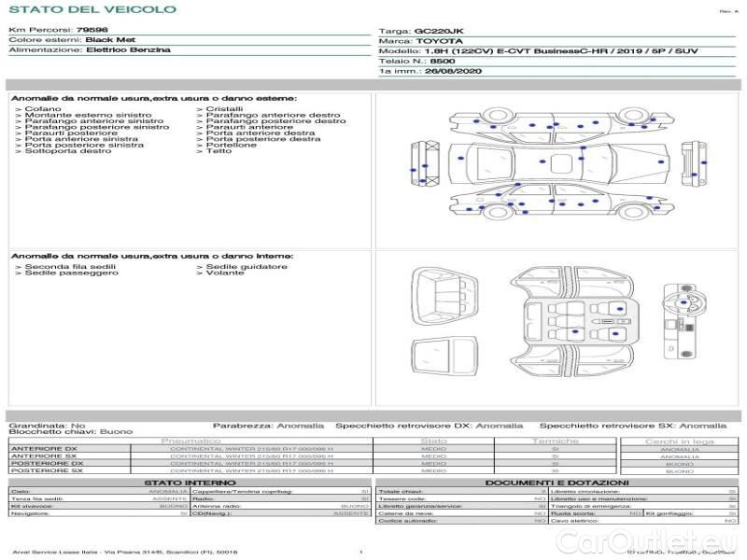Click the external anomalies heading ending 'esterne:'
Image resolution: width=747 pixels, height=560 pixels.
(154, 99)
